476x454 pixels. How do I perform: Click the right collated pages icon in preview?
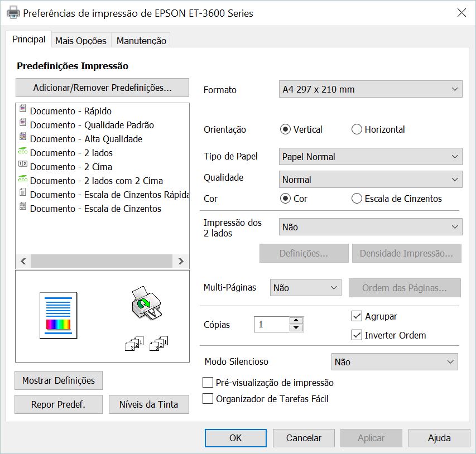click(x=159, y=344)
